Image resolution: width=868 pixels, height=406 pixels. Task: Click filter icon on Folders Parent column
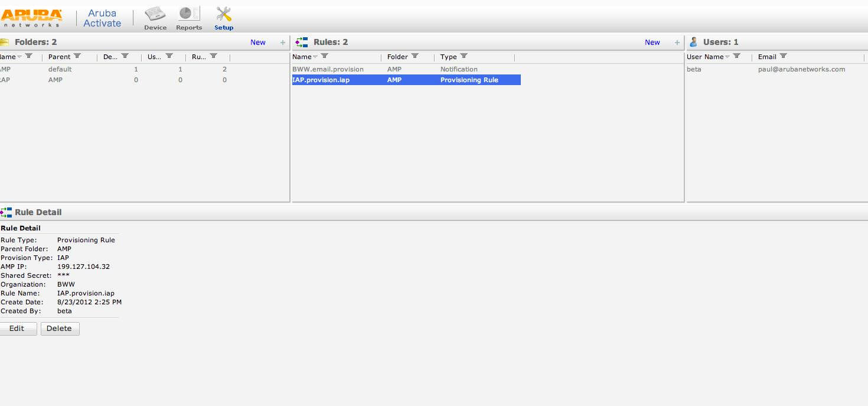[77, 56]
